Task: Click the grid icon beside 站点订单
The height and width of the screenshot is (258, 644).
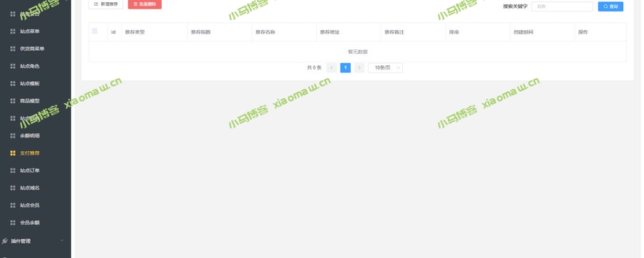Action: (x=13, y=171)
